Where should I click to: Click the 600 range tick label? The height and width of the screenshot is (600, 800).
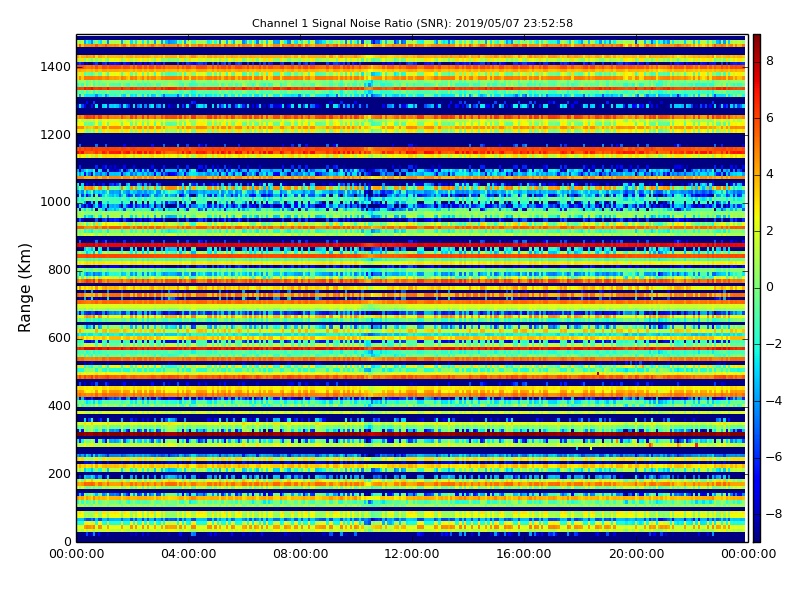click(x=60, y=338)
